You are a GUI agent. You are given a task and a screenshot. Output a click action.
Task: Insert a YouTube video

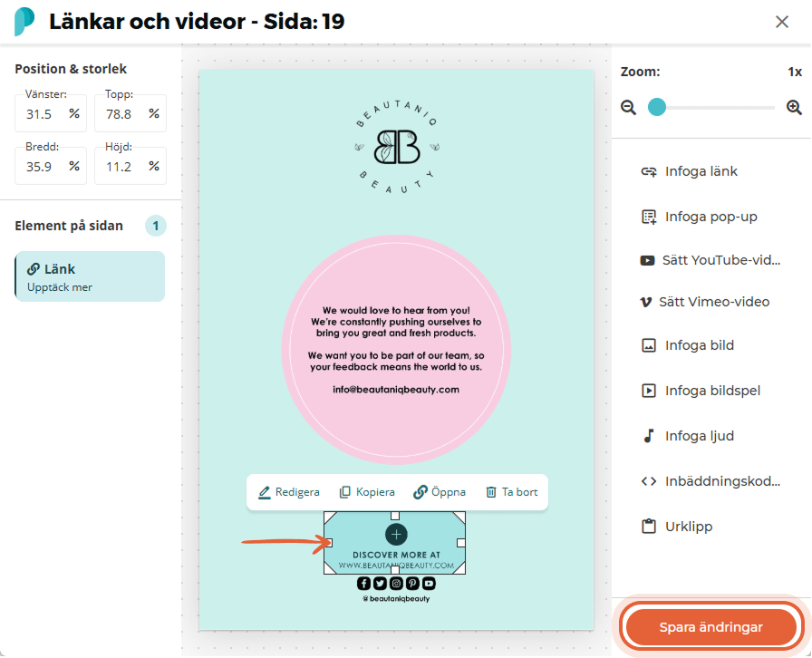pos(711,260)
